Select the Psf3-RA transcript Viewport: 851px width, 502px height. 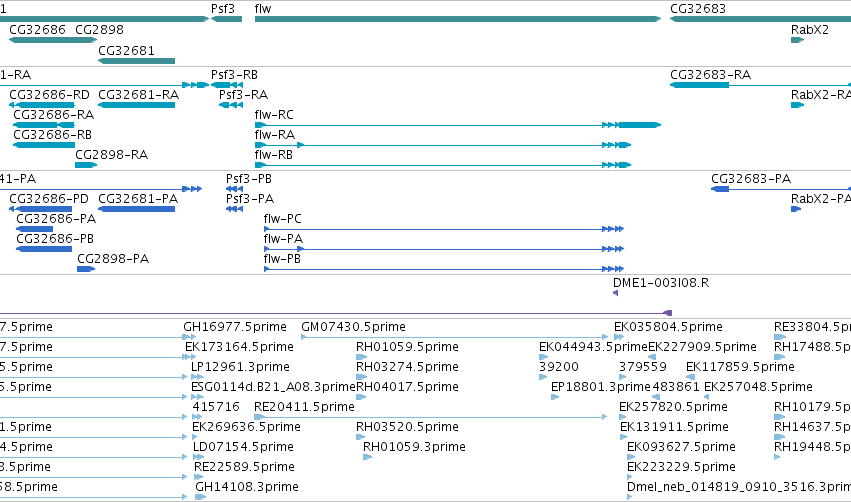click(231, 105)
